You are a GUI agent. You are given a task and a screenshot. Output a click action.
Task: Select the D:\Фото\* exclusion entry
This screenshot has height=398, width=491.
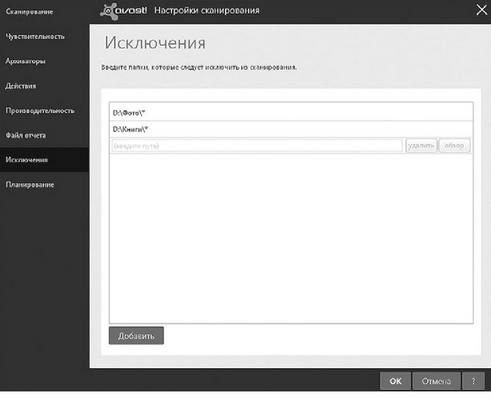click(x=291, y=113)
